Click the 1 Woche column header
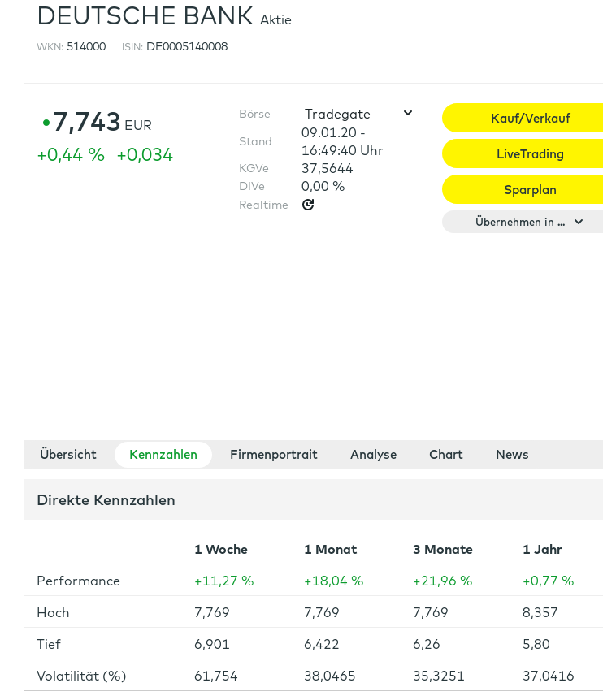Viewport: 603px width, 700px height. 221,549
